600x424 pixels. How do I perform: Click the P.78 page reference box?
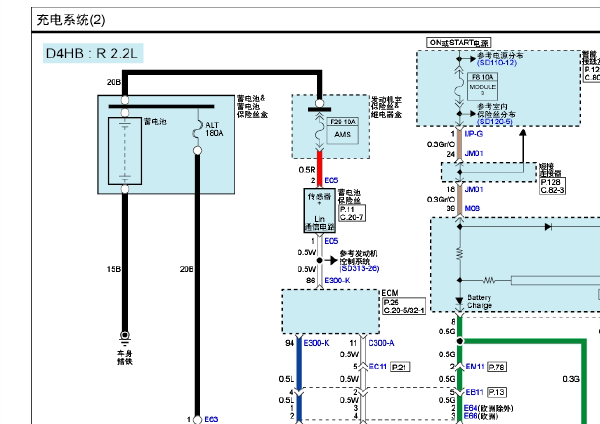tap(497, 367)
